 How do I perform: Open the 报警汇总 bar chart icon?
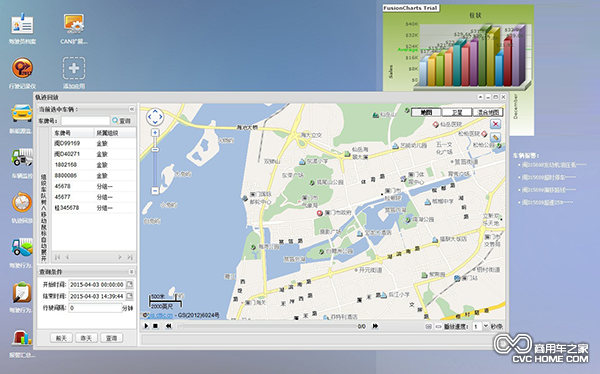pos(22,339)
